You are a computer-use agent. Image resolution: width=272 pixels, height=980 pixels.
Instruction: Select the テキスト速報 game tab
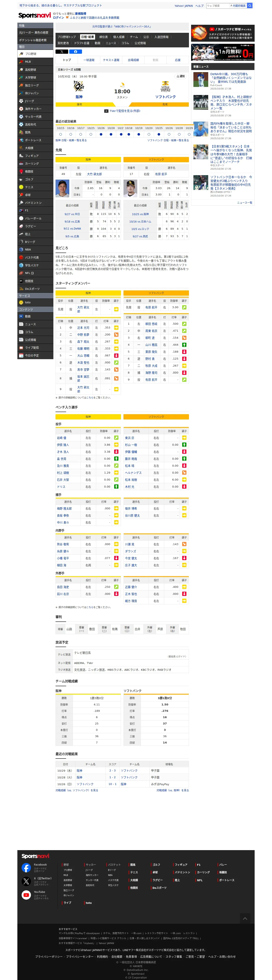(x=111, y=60)
